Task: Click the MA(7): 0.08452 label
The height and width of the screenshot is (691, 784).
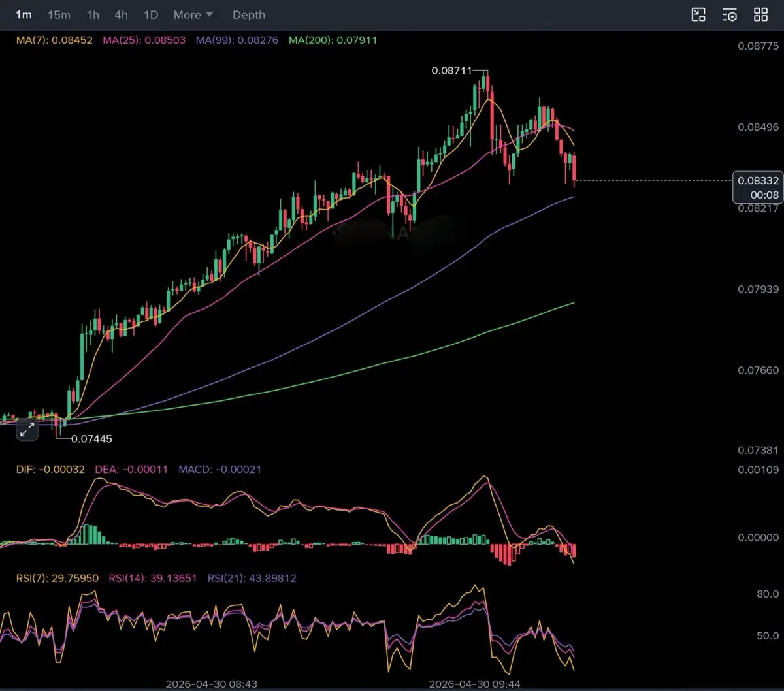Action: (54, 40)
